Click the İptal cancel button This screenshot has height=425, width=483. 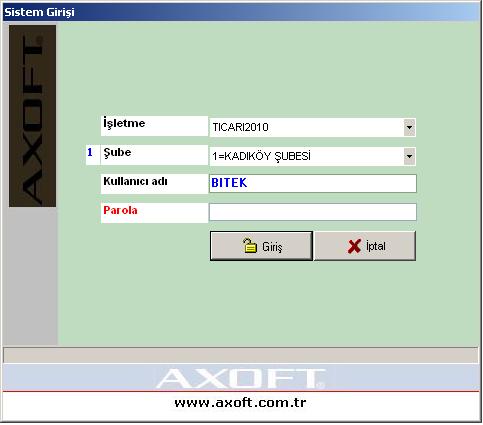coord(365,246)
